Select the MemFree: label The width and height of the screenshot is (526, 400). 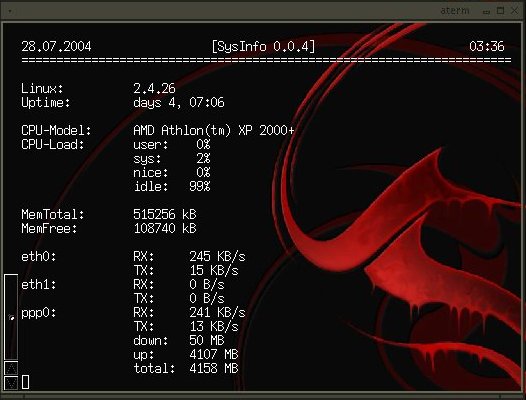point(49,229)
